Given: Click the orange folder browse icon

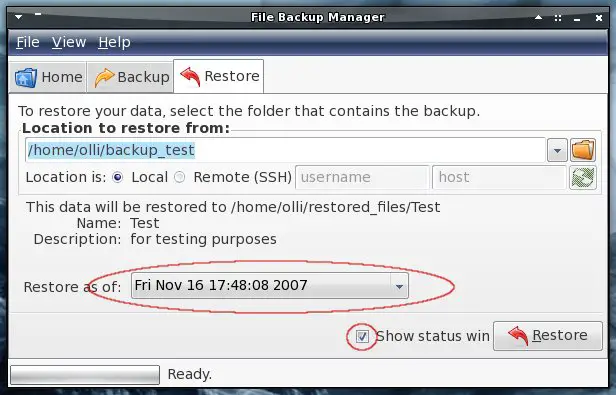Looking at the screenshot, I should (x=583, y=150).
